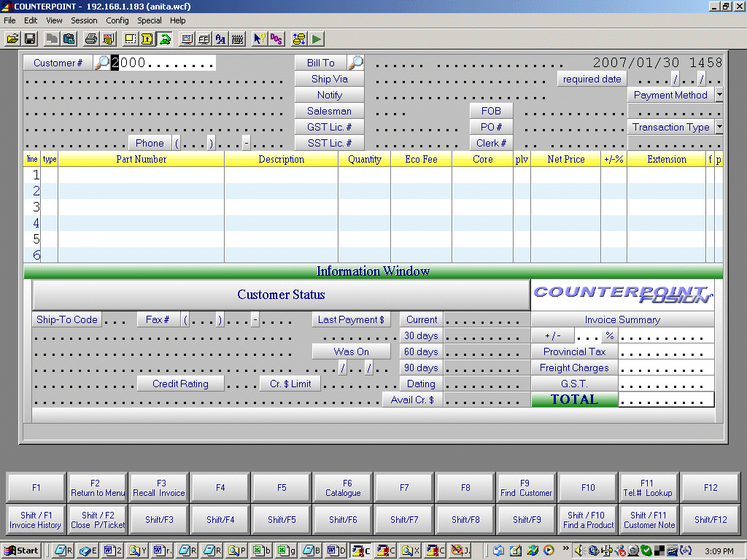Click the SST Lic. # button
The height and width of the screenshot is (560, 747).
click(x=329, y=143)
